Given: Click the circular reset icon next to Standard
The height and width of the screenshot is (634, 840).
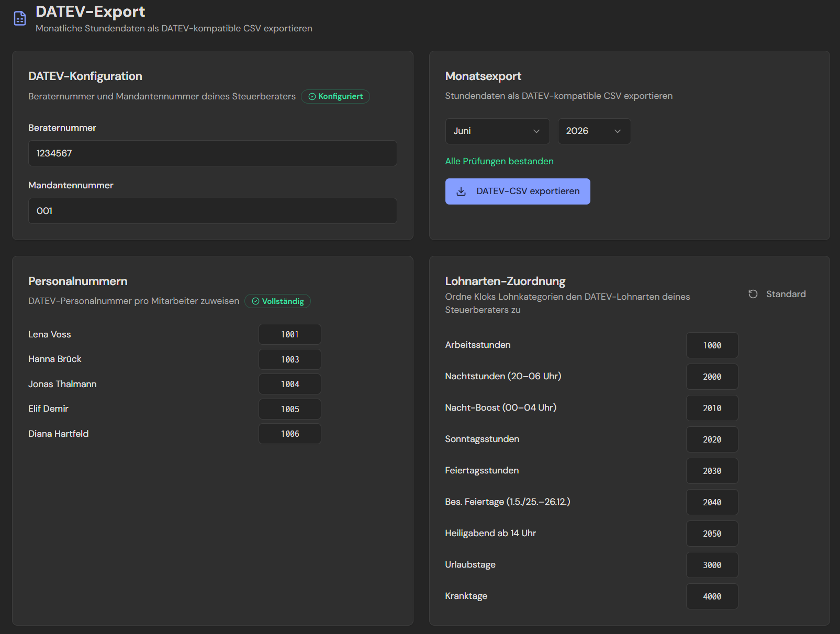Looking at the screenshot, I should pyautogui.click(x=753, y=294).
